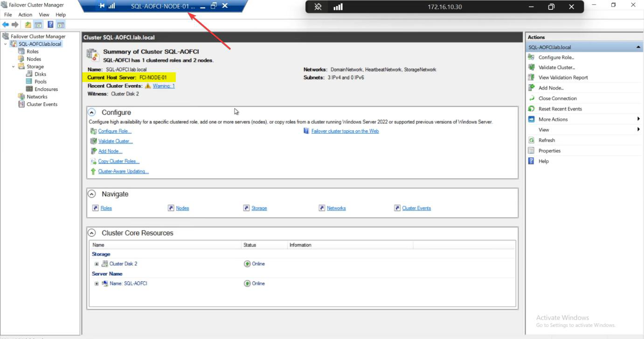This screenshot has width=644, height=339.
Task: Expand the Cluster Disk 2 resource row
Action: (97, 264)
